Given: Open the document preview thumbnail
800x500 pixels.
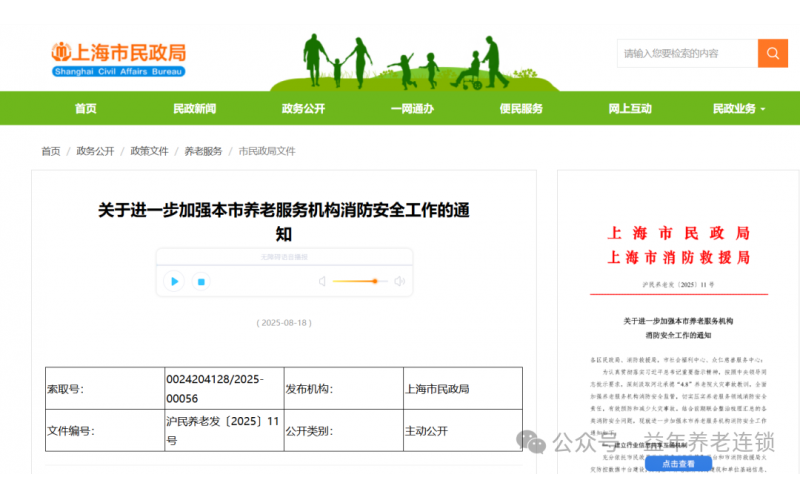Looking at the screenshot, I should click(679, 322).
